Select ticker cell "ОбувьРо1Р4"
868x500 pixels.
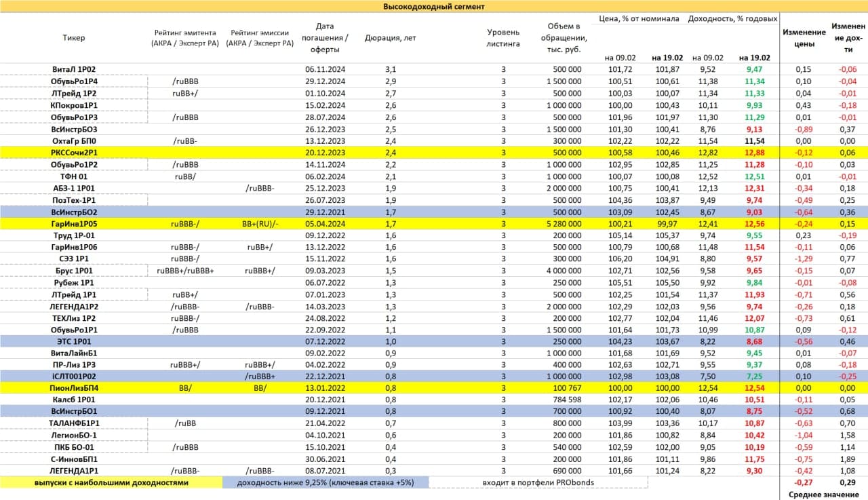coord(74,81)
